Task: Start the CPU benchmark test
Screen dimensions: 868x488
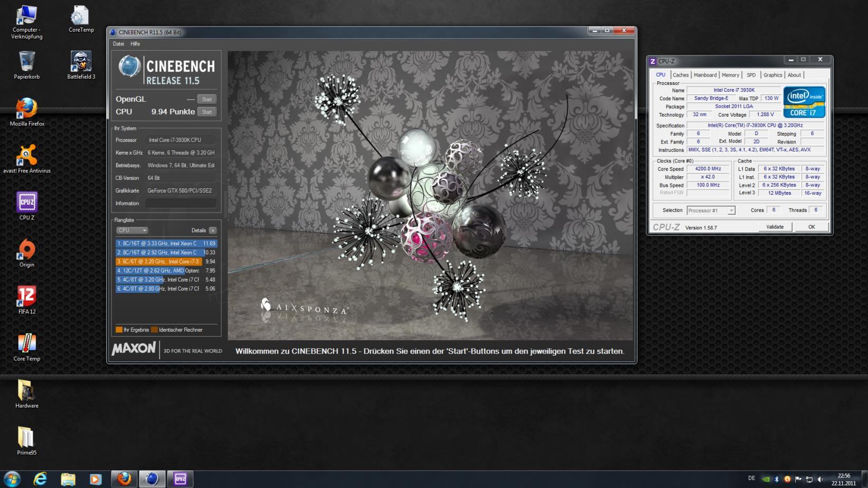Action: click(x=207, y=112)
